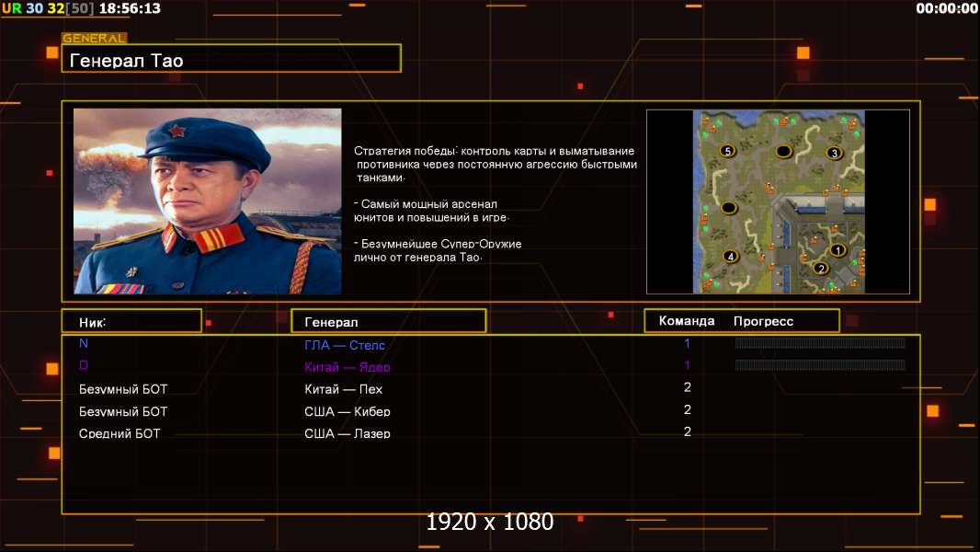
Task: Click unnumbered marker below position 5
Action: (x=729, y=208)
